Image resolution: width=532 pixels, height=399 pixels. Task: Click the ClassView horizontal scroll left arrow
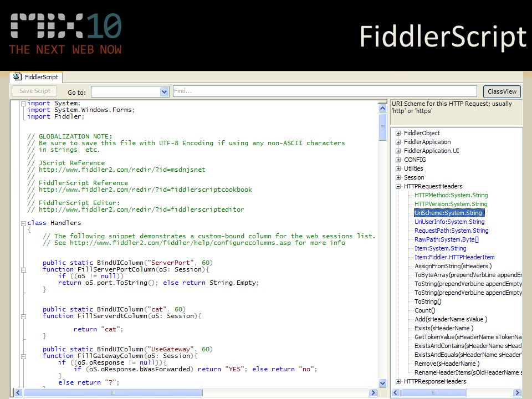tap(396, 392)
